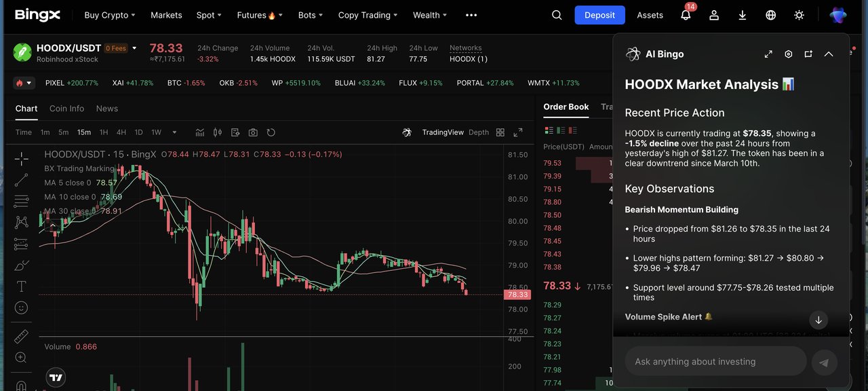Open AI Bingo settings hexagon icon
This screenshot has height=391, width=868.
click(789, 54)
